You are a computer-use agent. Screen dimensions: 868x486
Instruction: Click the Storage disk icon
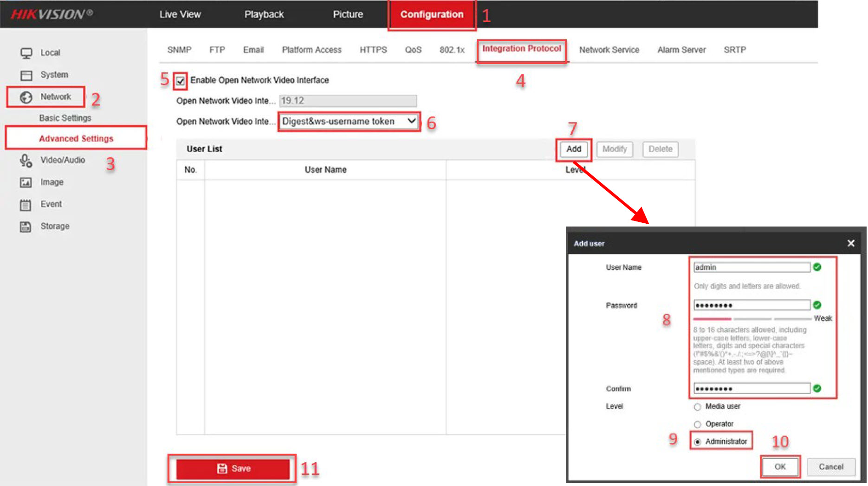pyautogui.click(x=26, y=227)
